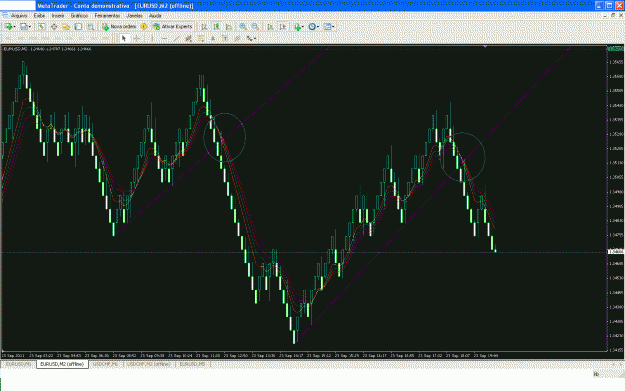Switch to the EURUSD,M2 (offline) chart tab

point(62,364)
